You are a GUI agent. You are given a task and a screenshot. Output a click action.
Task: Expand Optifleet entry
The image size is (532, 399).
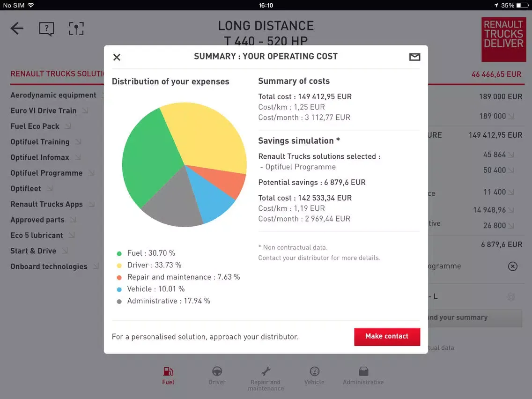coord(31,189)
